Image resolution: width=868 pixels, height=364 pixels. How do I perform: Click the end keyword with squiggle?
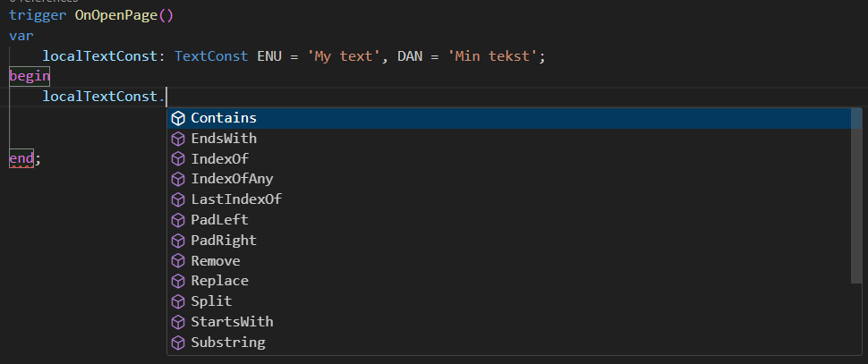point(21,158)
